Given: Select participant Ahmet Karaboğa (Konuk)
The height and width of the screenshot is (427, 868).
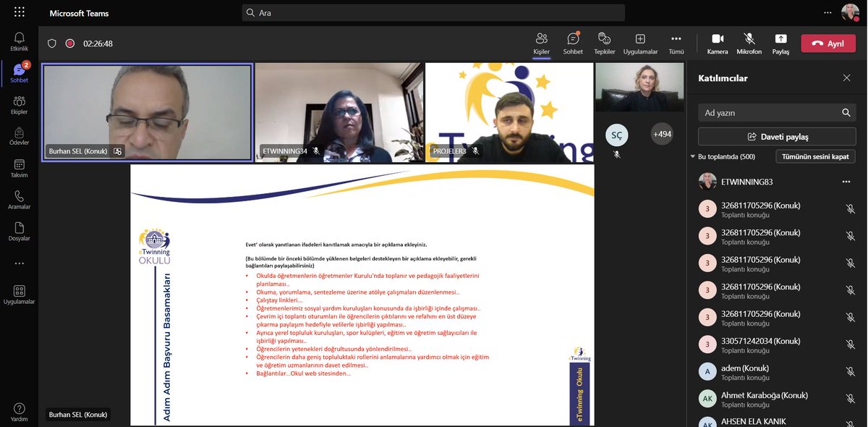Looking at the screenshot, I should tap(777, 399).
